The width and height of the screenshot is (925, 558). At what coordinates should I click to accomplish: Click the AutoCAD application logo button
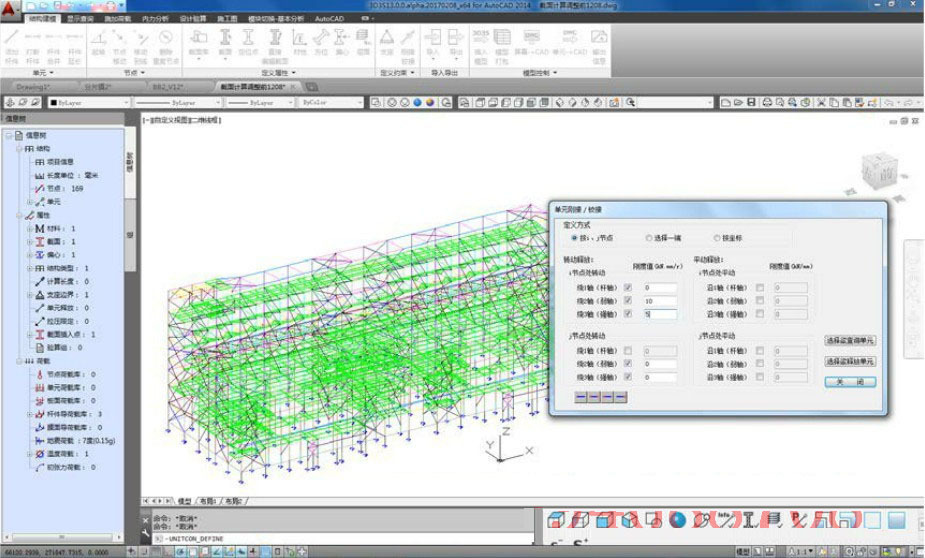point(12,12)
